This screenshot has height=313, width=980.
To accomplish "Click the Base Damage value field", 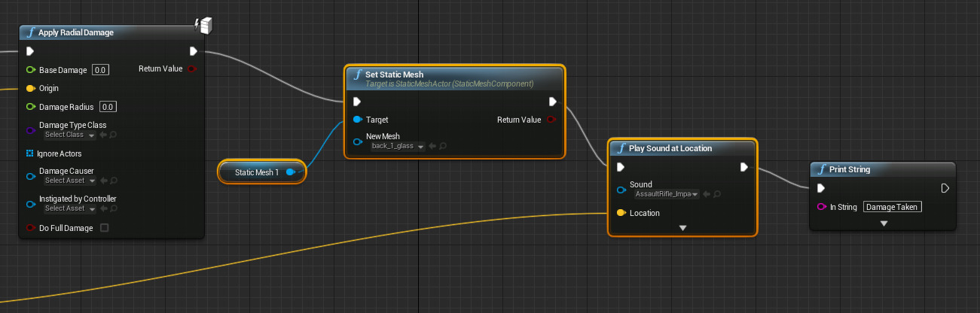I will click(x=101, y=70).
